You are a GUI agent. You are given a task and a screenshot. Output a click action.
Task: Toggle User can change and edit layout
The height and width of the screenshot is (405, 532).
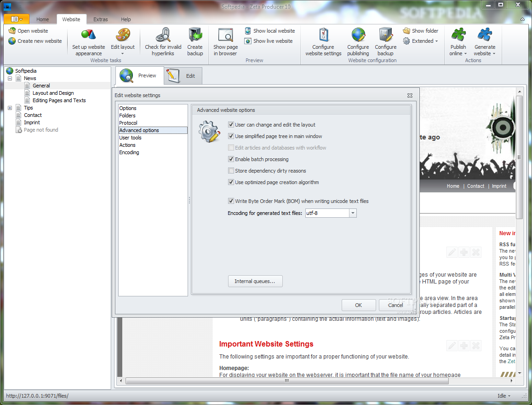pos(231,125)
